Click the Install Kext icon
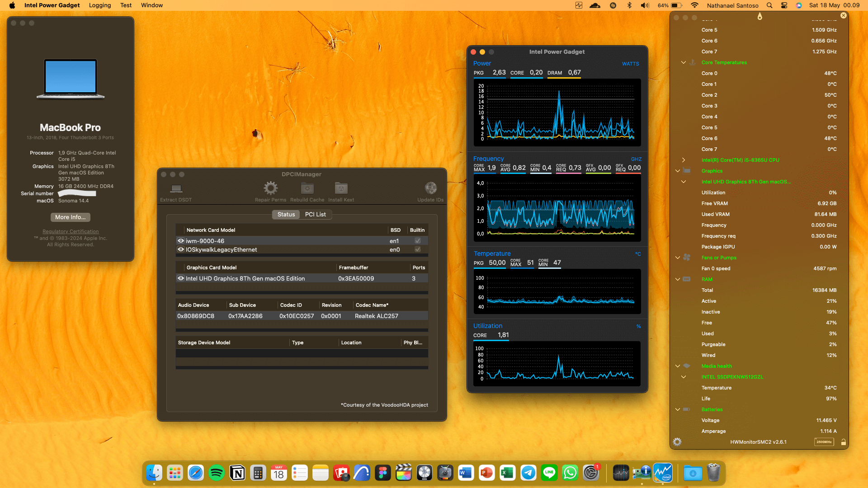868x488 pixels. 340,188
